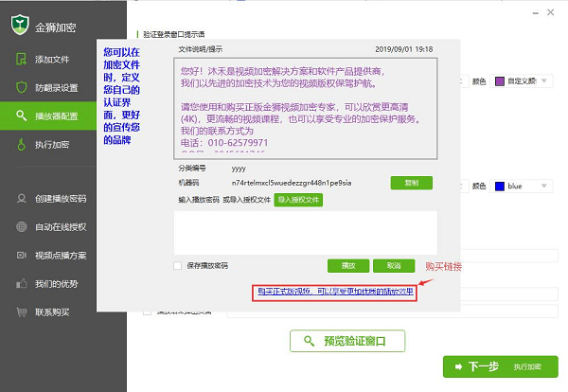Click the green 播放 button

(348, 266)
